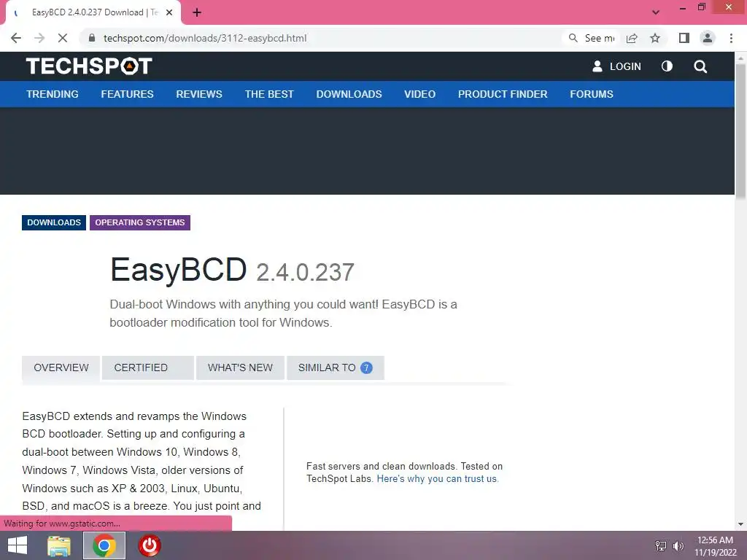View site lock security info
This screenshot has height=560, width=747.
click(x=92, y=38)
